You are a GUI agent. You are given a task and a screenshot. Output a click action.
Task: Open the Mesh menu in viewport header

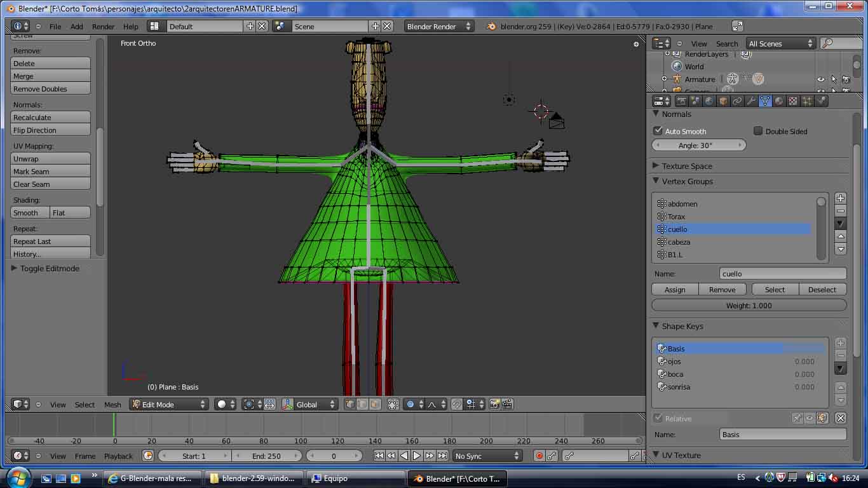112,404
